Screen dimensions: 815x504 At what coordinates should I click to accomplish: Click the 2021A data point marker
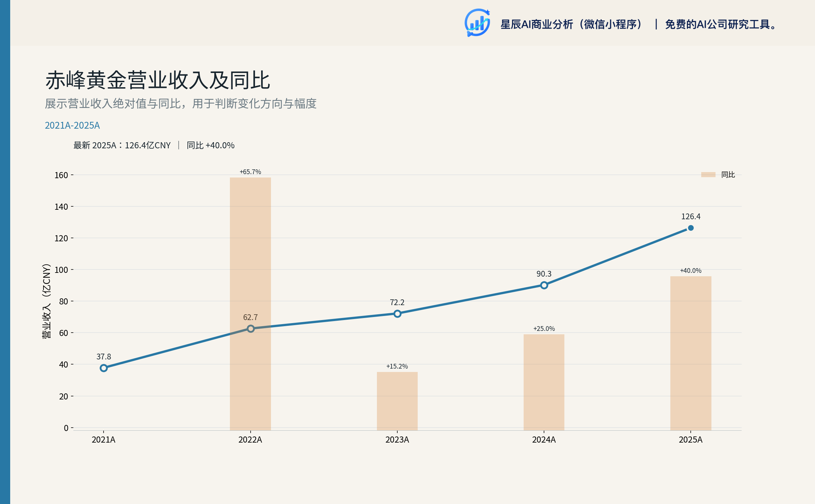point(104,368)
